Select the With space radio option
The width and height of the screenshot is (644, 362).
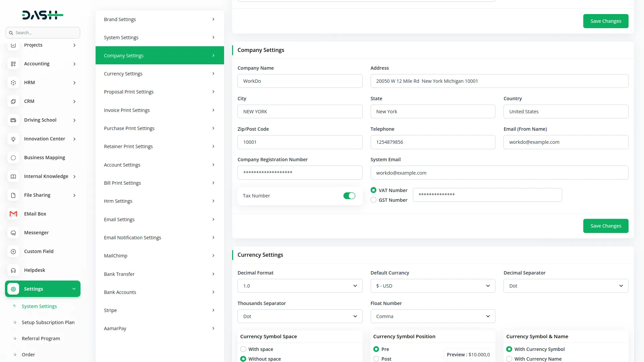coord(243,349)
